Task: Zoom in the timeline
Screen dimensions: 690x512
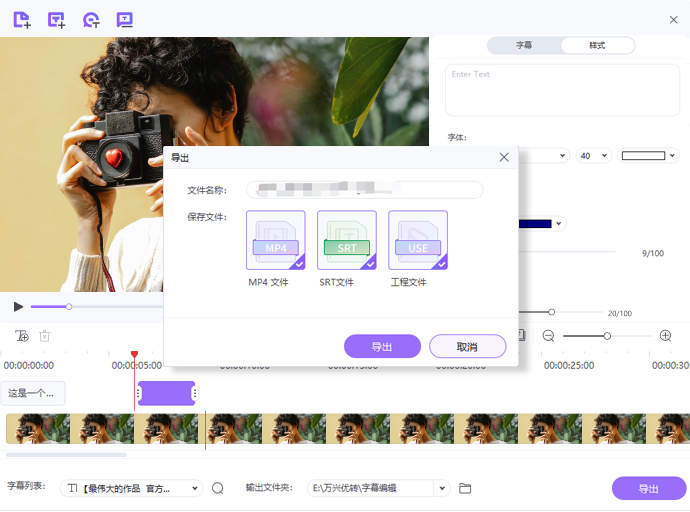Action: (665, 336)
